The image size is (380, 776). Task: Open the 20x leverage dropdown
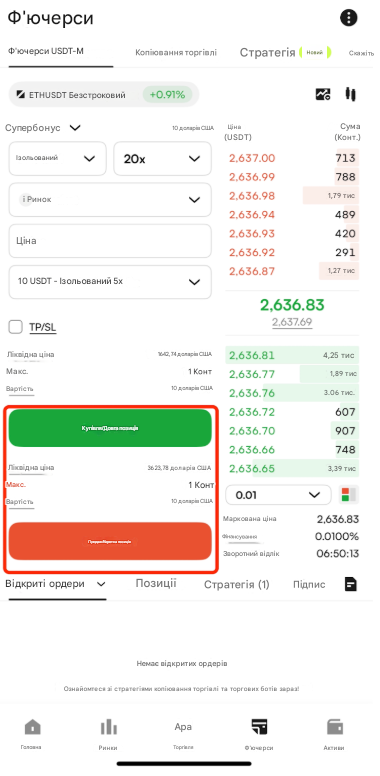[163, 158]
